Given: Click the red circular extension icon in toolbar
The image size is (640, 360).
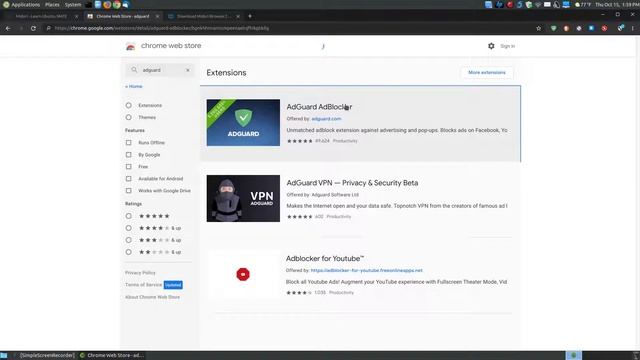Looking at the screenshot, I should coord(604,28).
